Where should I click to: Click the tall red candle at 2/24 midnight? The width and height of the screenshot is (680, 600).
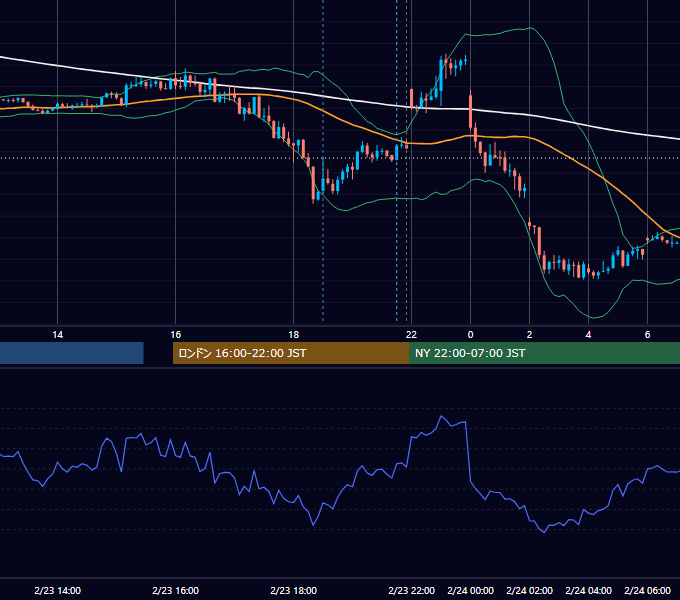tap(471, 112)
